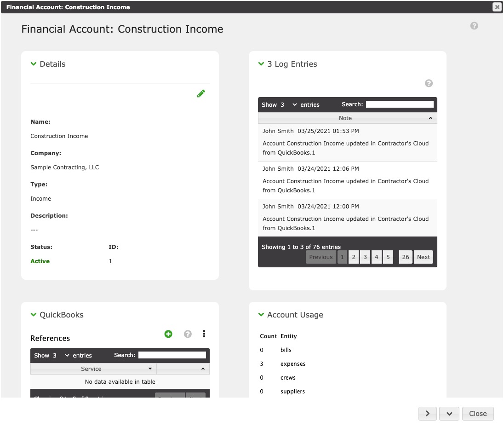Select the log entry dated 03/24/2021 12:06 PM
The width and height of the screenshot is (504, 427).
click(x=348, y=180)
